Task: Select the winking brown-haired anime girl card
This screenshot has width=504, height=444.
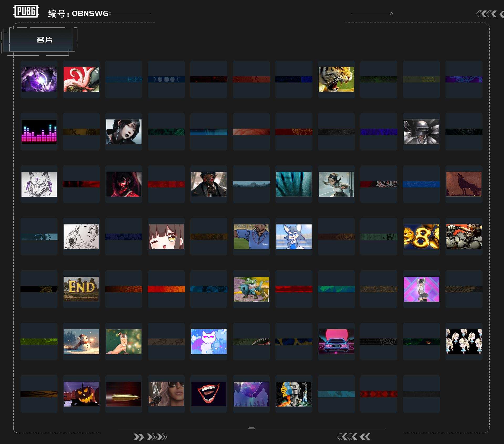Action: click(166, 237)
